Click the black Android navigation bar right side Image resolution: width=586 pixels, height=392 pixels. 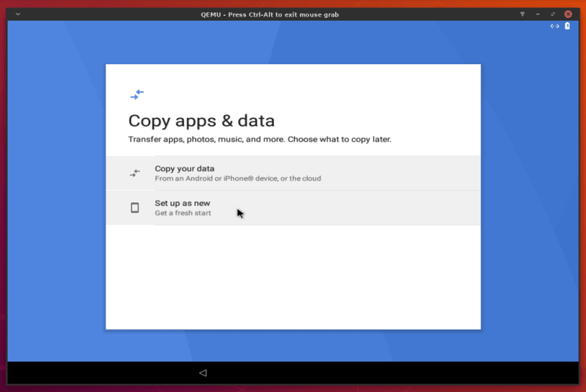[448, 373]
